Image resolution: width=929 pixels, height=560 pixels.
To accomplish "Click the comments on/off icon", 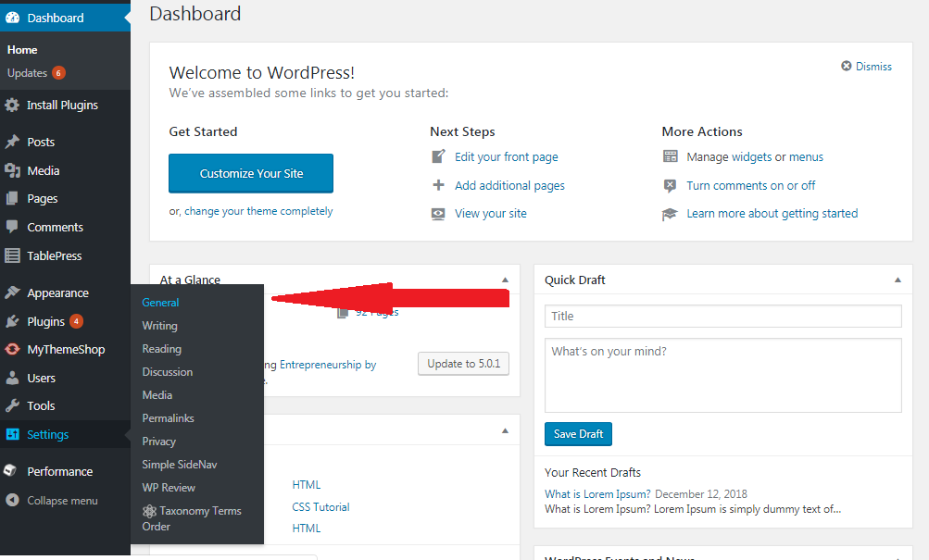I will (x=670, y=186).
